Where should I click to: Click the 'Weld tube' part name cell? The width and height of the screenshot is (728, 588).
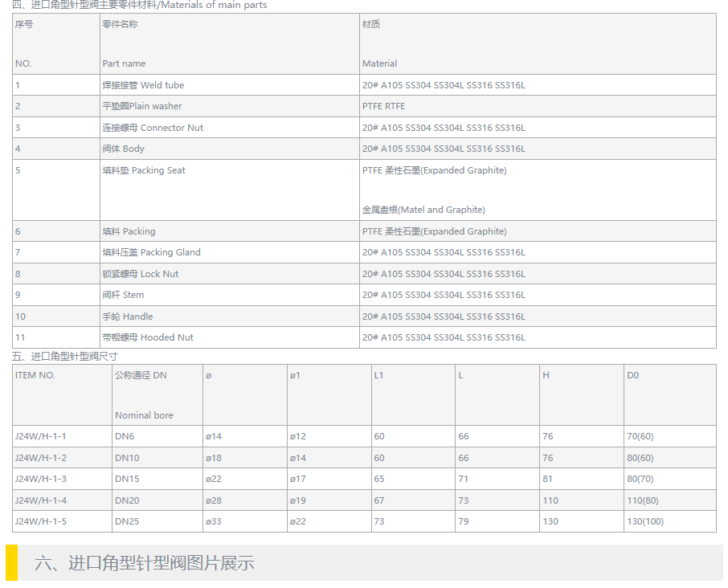pos(143,85)
